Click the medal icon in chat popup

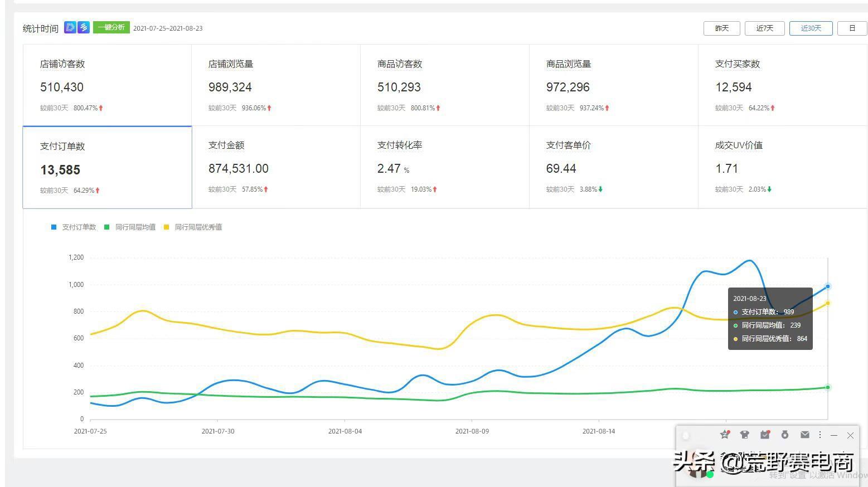tap(785, 435)
